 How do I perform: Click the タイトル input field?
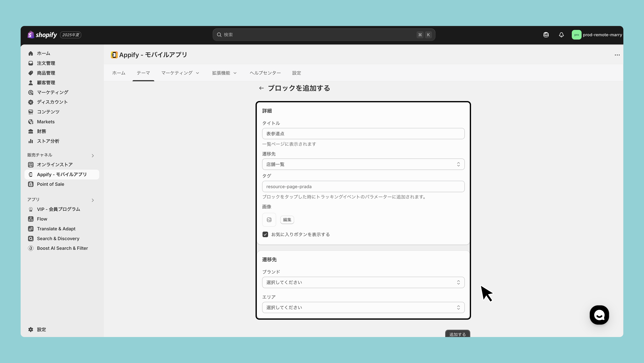coord(363,134)
